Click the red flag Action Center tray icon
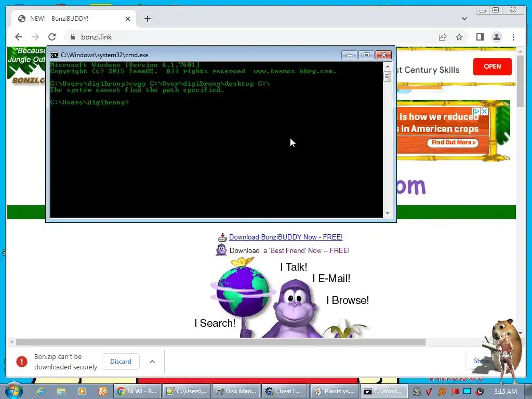532x399 pixels. pos(455,391)
